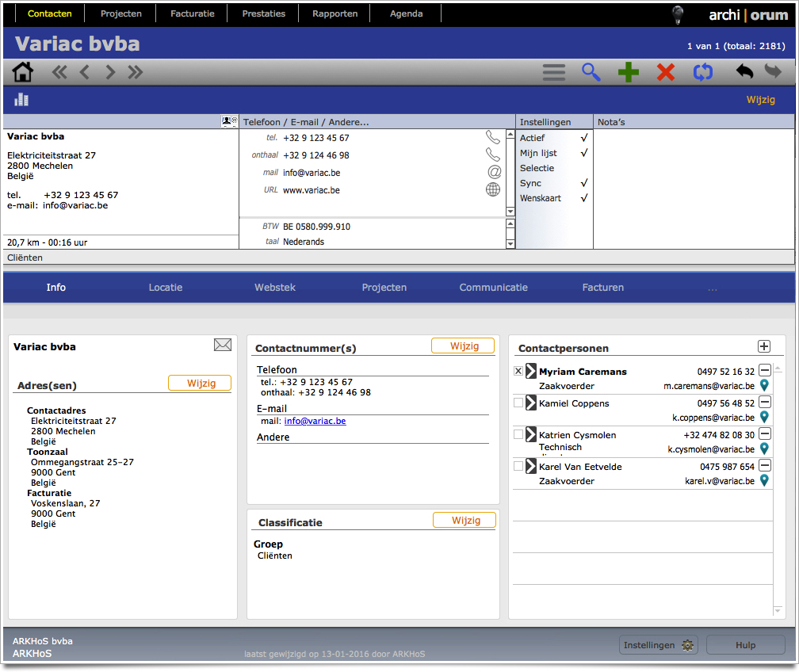Switch to the Facturen tab
This screenshot has width=799, height=672.
[602, 288]
